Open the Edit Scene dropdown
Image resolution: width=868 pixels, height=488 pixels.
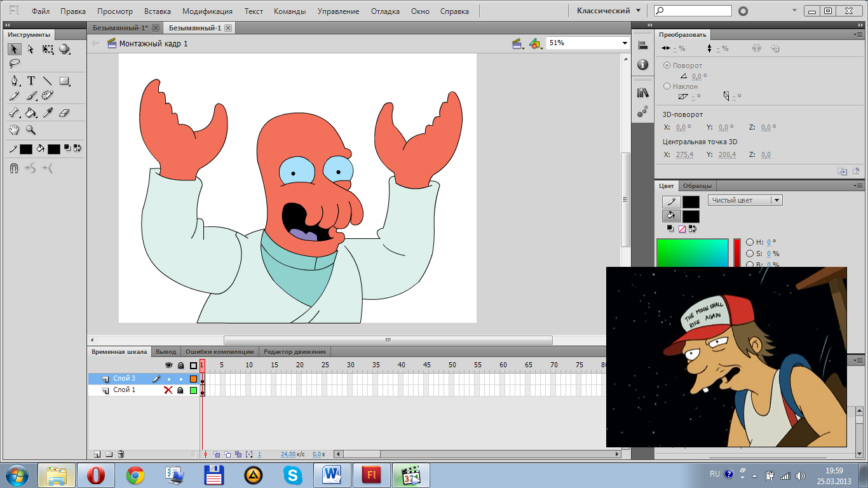tap(518, 43)
